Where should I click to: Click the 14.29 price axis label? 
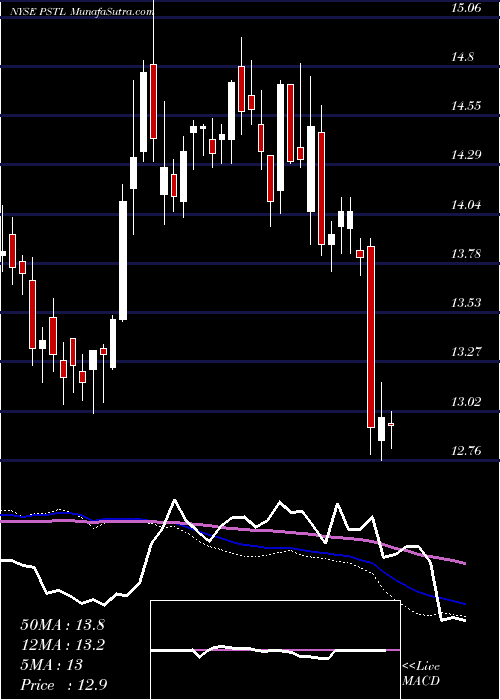tap(466, 155)
